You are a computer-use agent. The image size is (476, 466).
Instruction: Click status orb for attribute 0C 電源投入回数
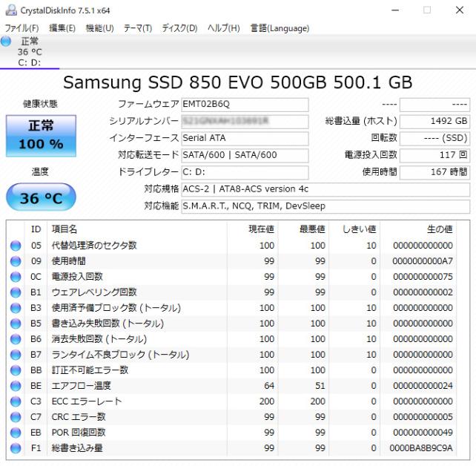click(x=16, y=277)
